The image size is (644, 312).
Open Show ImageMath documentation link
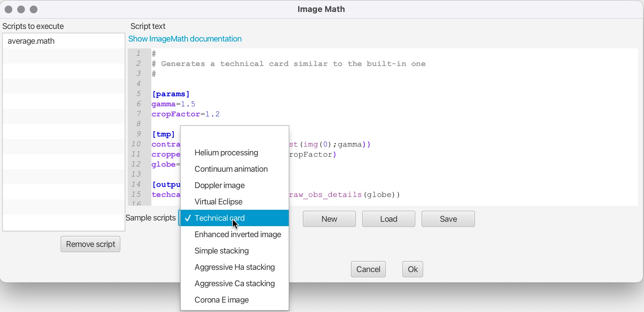(185, 39)
